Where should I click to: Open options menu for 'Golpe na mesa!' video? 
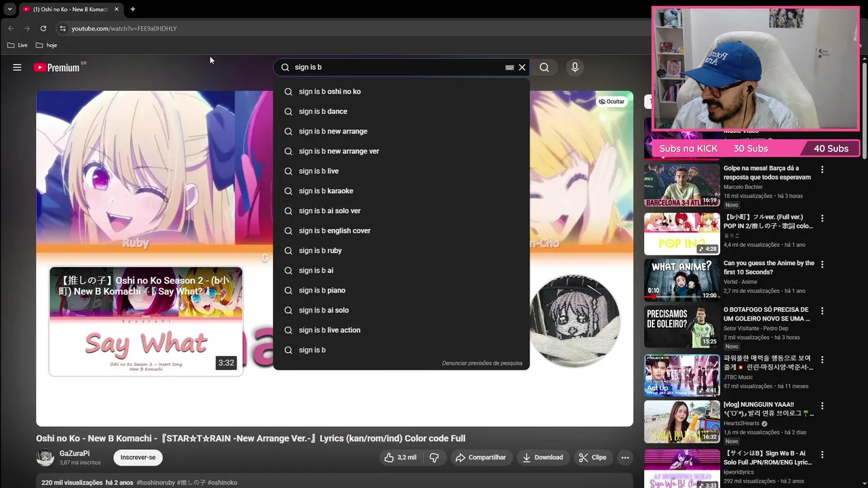coord(823,169)
